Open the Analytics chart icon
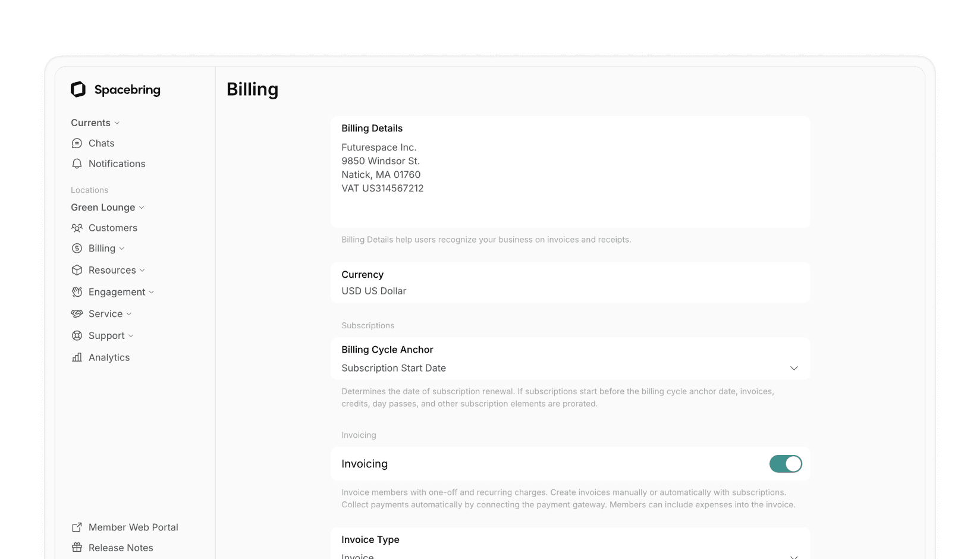980x559 pixels. click(x=77, y=357)
